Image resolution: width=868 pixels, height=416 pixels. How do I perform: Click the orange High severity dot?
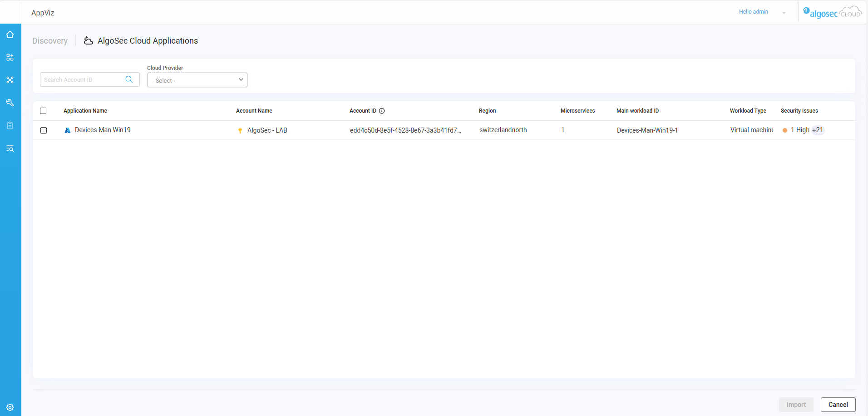click(785, 130)
